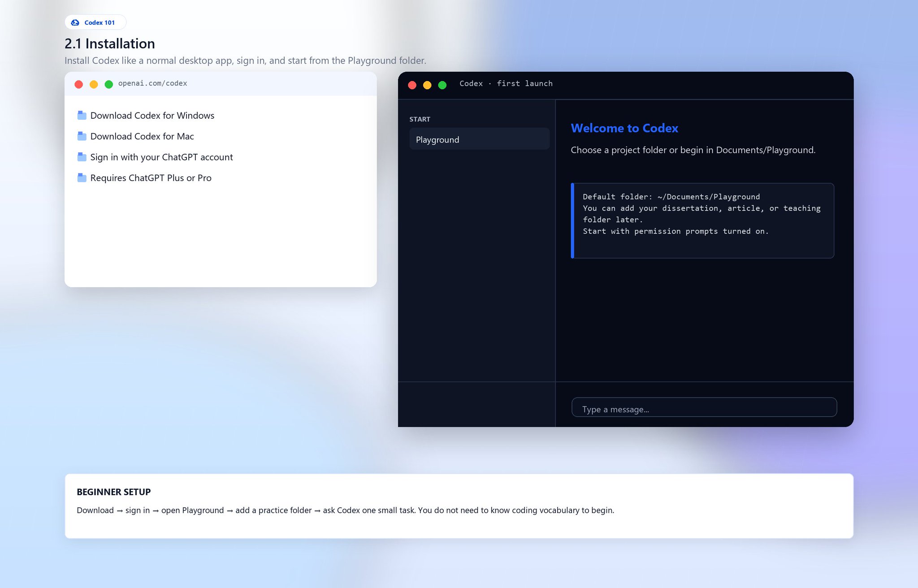Click the openai.com/codex address text

(152, 83)
